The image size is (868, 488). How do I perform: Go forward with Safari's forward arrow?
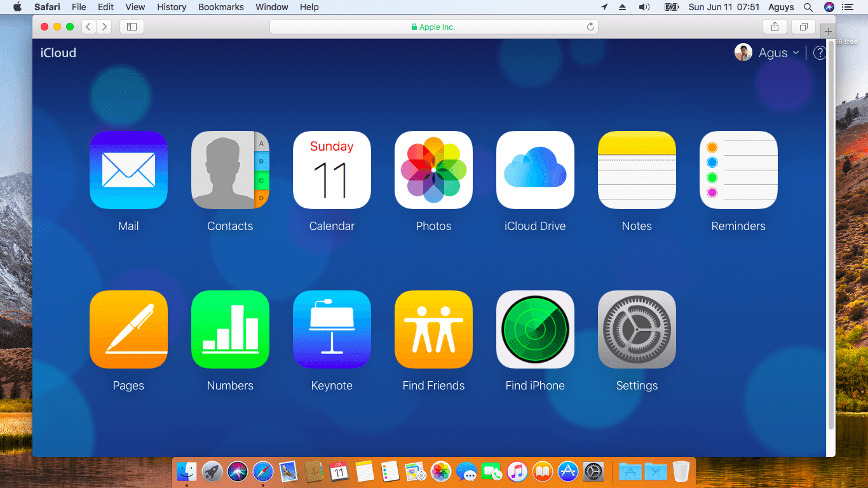point(104,27)
